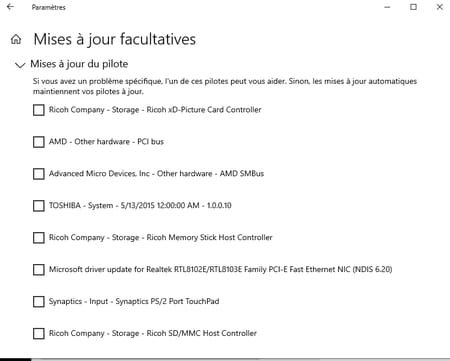The image size is (450, 361).
Task: Check Ricoh SD/MMC Host Controller checkbox
Action: 39,333
